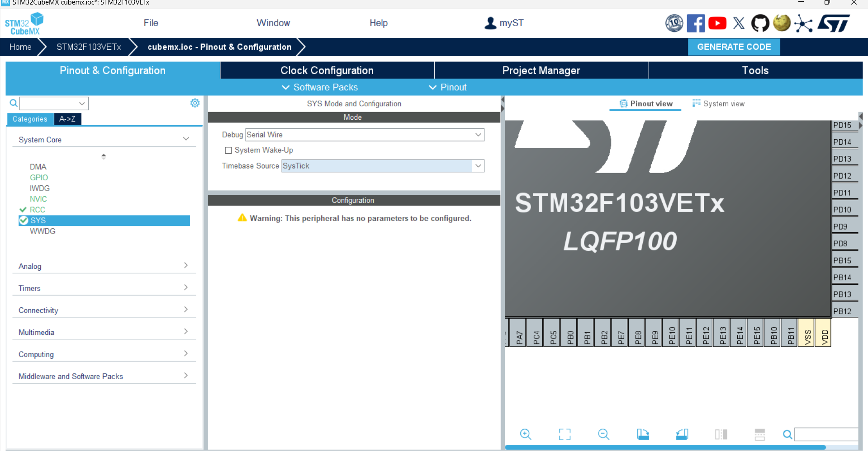Click the globe wiki icon

click(782, 23)
